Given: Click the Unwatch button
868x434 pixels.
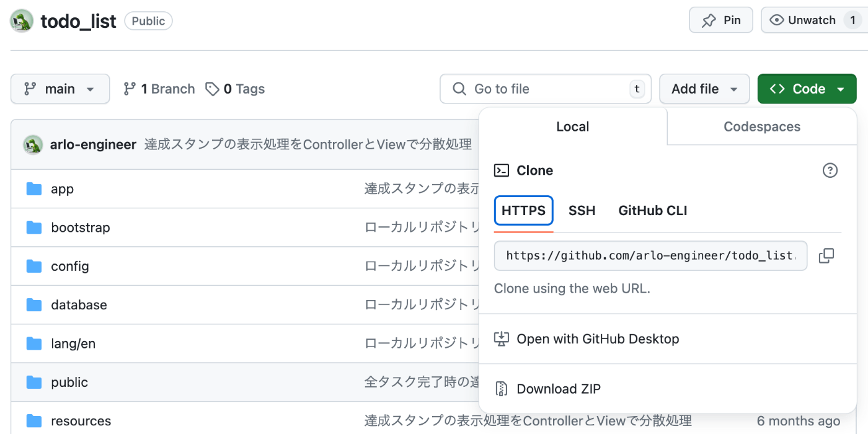Looking at the screenshot, I should click(x=814, y=20).
